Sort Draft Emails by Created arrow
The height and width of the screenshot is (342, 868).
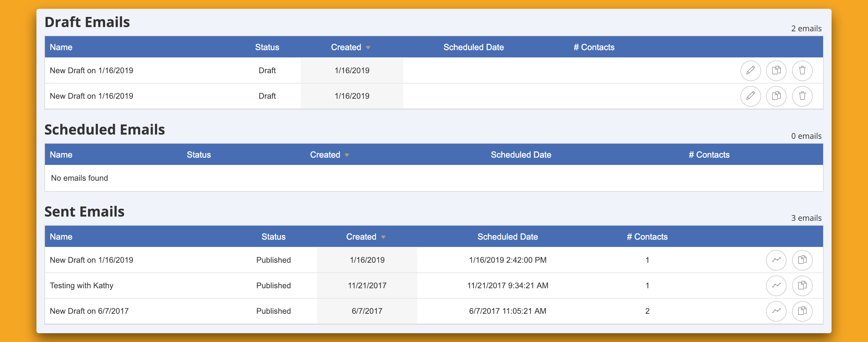(x=368, y=47)
